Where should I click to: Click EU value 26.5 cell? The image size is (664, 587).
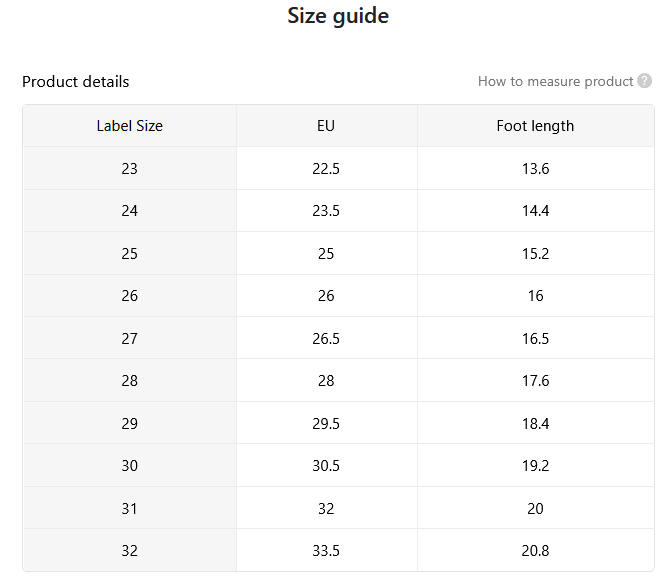click(326, 338)
